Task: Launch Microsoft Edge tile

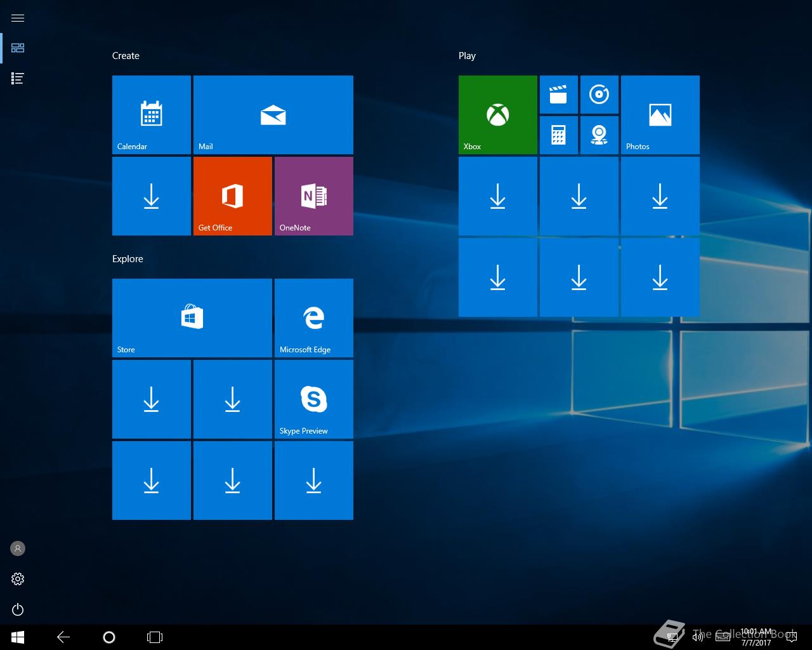Action: (314, 318)
